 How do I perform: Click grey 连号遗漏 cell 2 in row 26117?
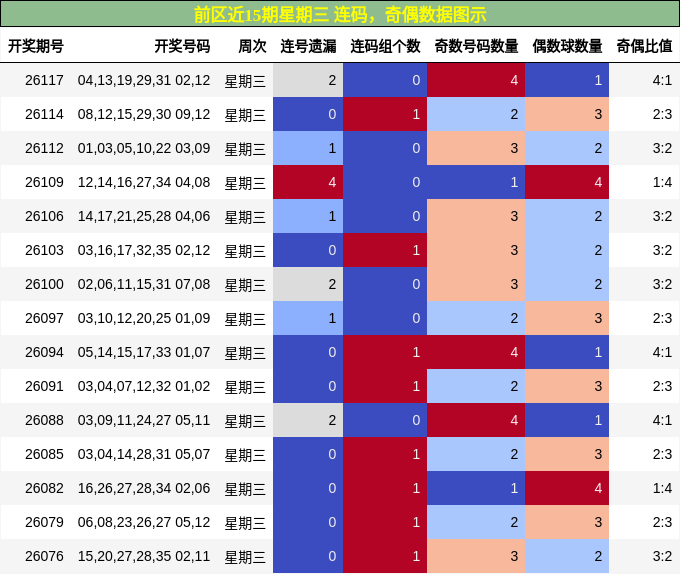coord(308,80)
